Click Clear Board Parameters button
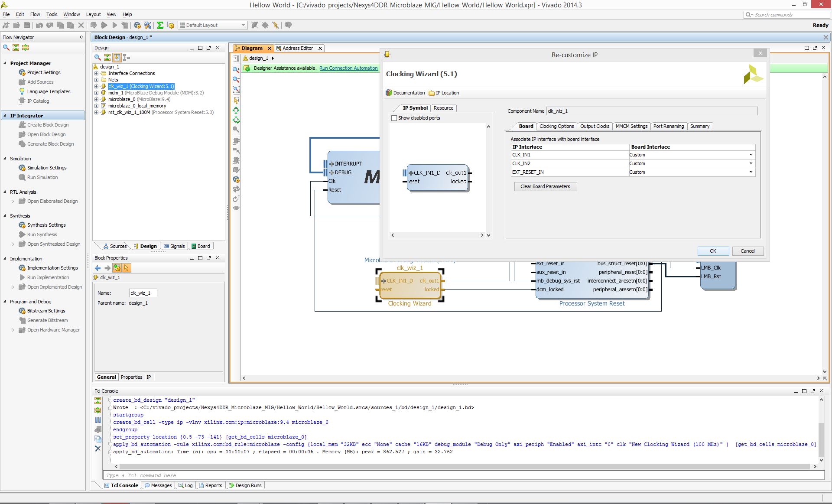Screen dimensions: 832x504 click(x=545, y=186)
